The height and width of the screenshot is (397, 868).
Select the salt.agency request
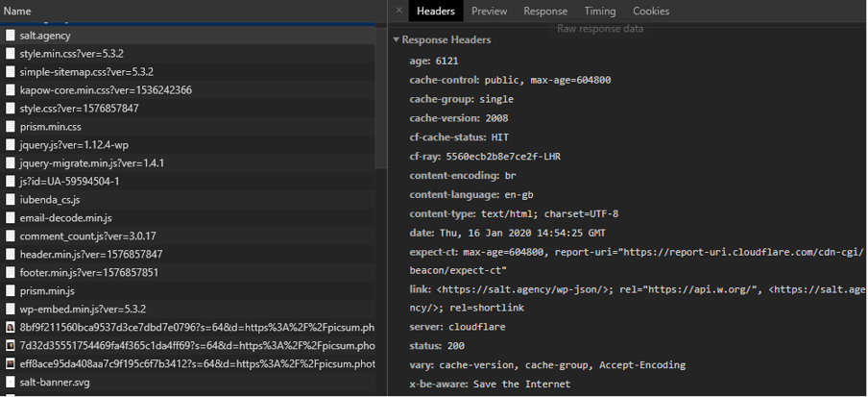[187, 36]
